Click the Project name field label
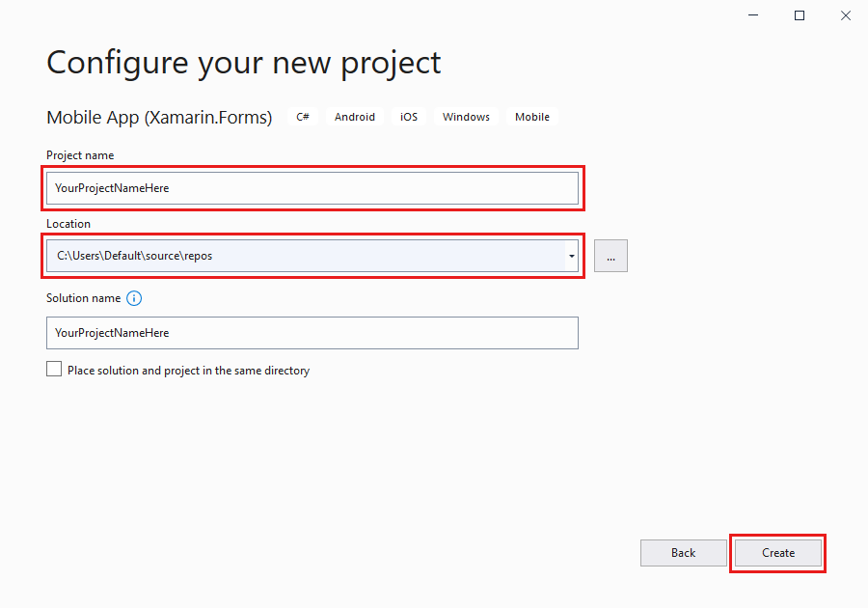Screen dimensions: 868x608 [x=80, y=155]
